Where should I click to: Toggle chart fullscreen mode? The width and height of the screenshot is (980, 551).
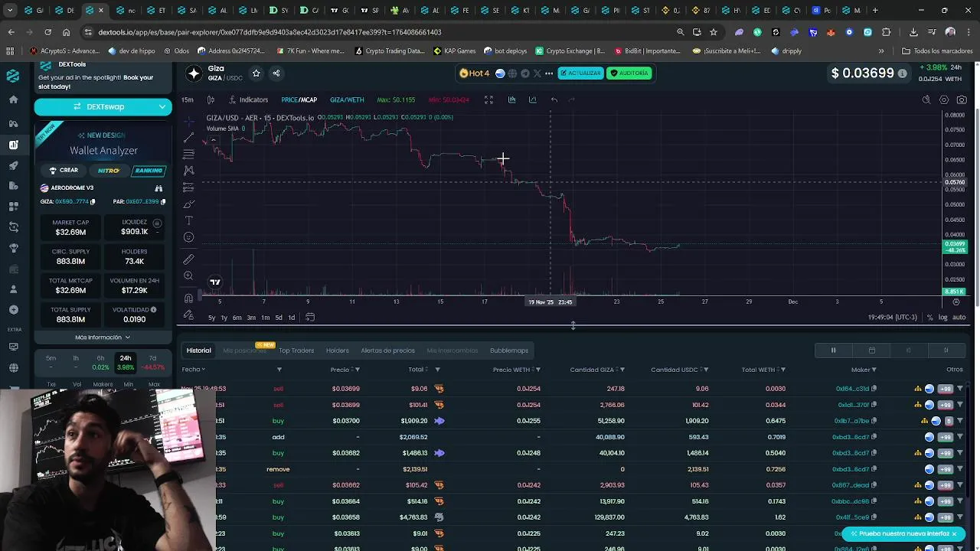[488, 99]
